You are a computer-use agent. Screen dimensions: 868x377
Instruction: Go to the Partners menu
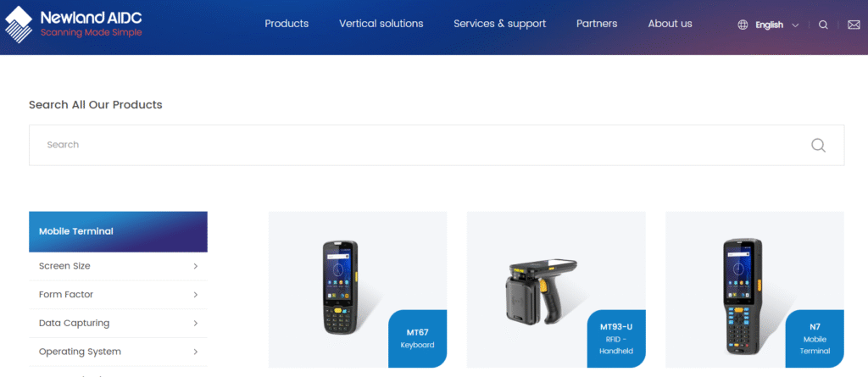596,24
